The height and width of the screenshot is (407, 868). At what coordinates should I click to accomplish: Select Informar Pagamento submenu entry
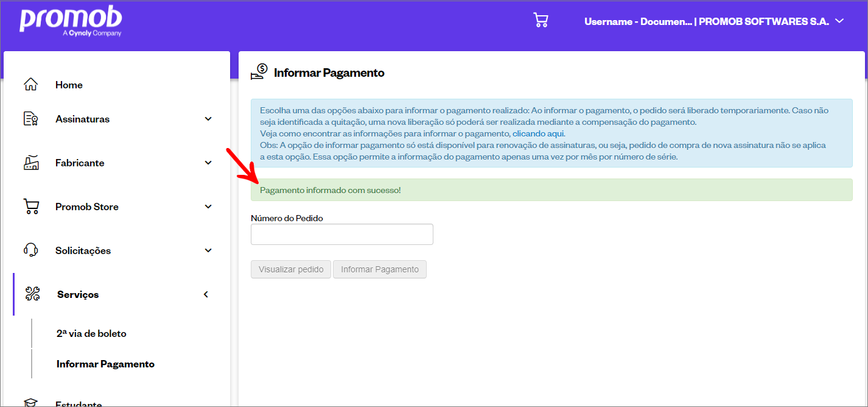[x=105, y=364]
